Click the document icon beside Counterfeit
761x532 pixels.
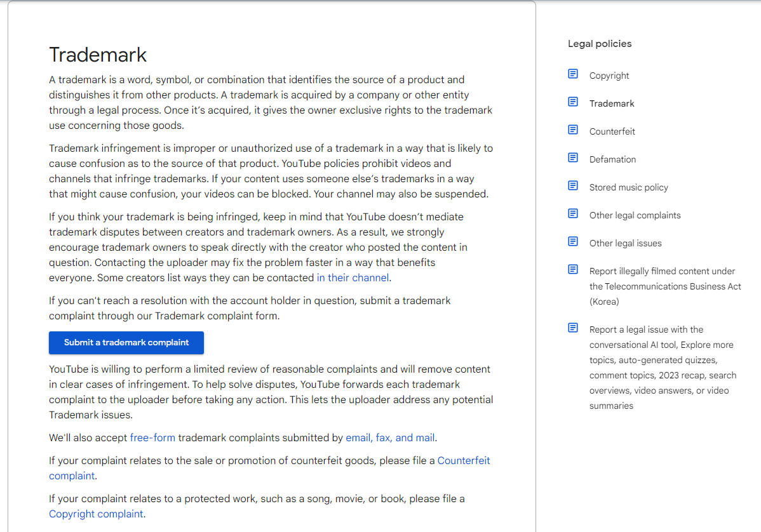click(x=573, y=130)
